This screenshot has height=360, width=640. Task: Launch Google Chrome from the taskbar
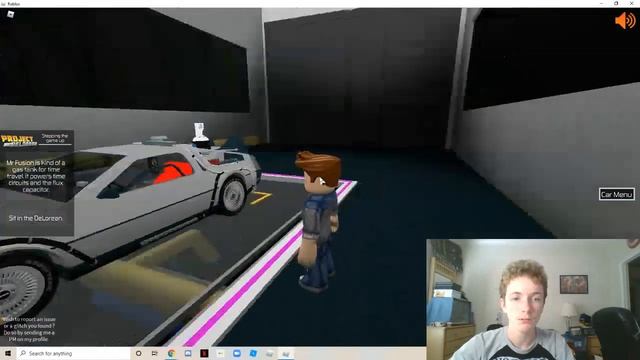[171, 353]
